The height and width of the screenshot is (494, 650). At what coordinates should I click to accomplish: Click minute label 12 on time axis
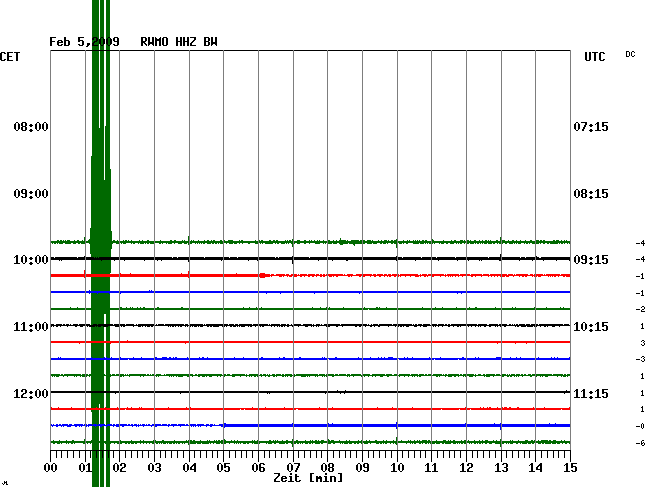tap(466, 467)
